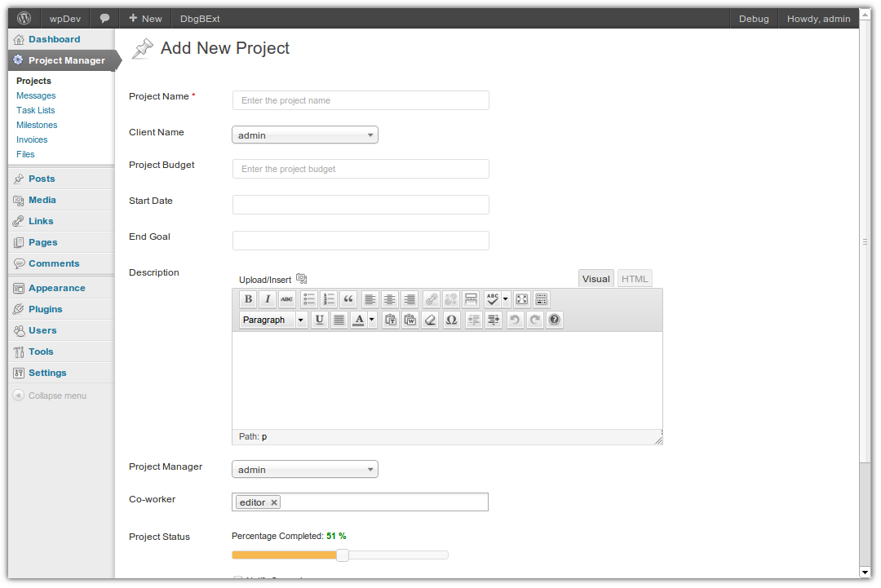Underline text with the U icon
This screenshot has height=588, width=881.
320,321
